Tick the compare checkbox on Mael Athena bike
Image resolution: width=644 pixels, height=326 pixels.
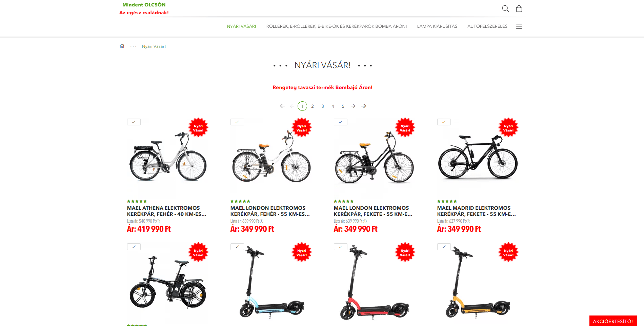click(134, 122)
